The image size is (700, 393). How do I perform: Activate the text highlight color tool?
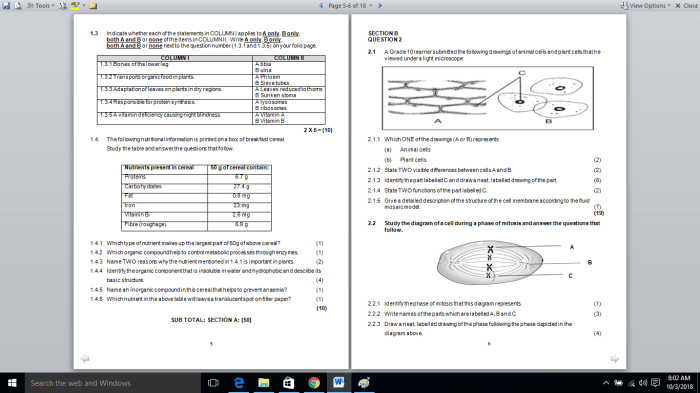coord(74,6)
